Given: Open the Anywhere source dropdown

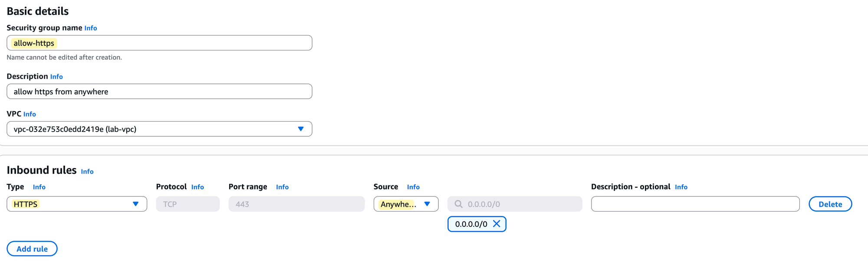Looking at the screenshot, I should [427, 204].
